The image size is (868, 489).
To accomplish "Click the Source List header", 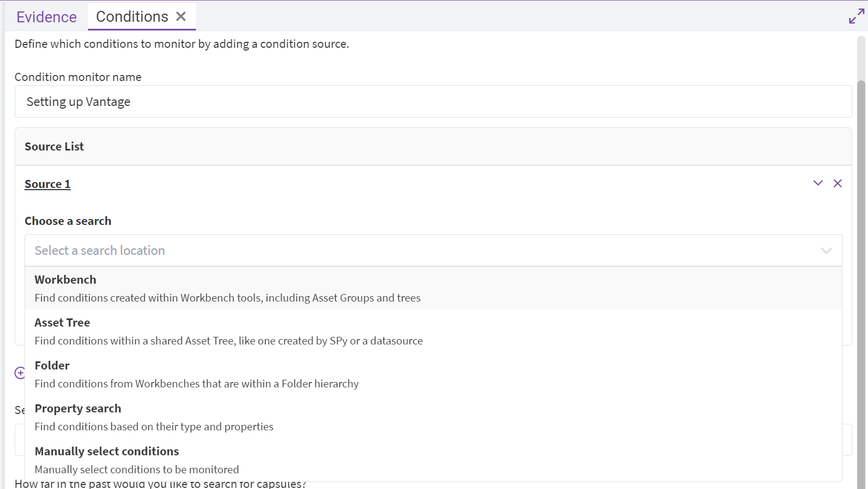I will point(54,147).
